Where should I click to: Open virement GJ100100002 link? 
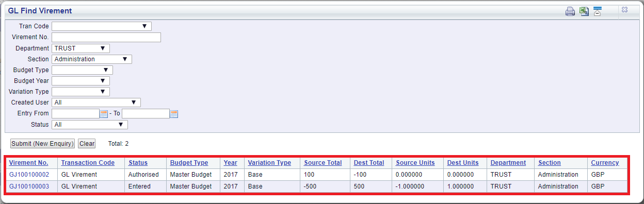[x=29, y=175]
